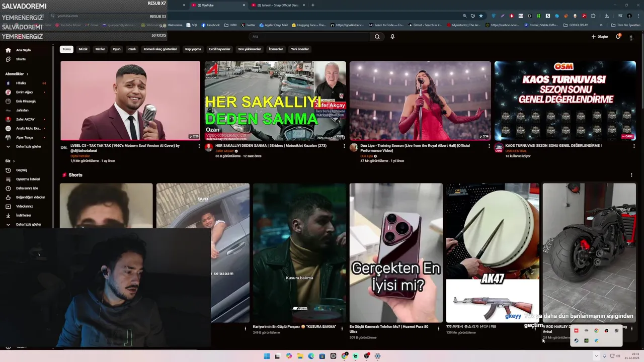Show hidden system tray icons chevron

click(596, 356)
